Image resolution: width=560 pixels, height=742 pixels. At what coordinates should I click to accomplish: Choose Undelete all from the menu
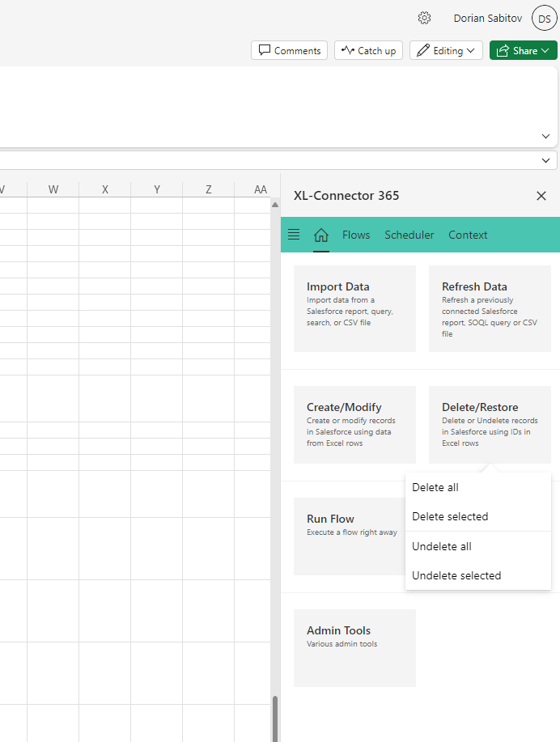478,546
